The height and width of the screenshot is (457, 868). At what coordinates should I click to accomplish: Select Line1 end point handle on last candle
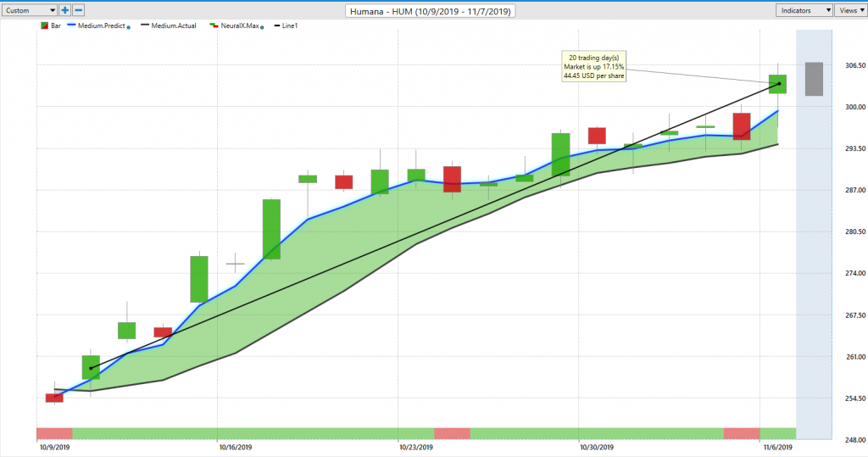779,84
